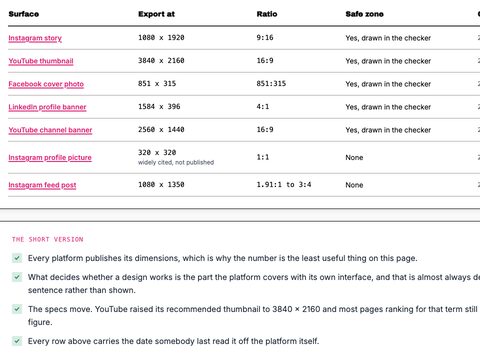
Task: Select the 1080 x 1350 export size
Action: click(161, 185)
